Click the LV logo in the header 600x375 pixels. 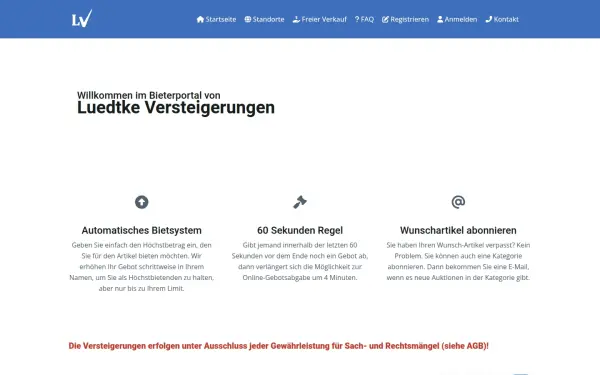point(82,18)
